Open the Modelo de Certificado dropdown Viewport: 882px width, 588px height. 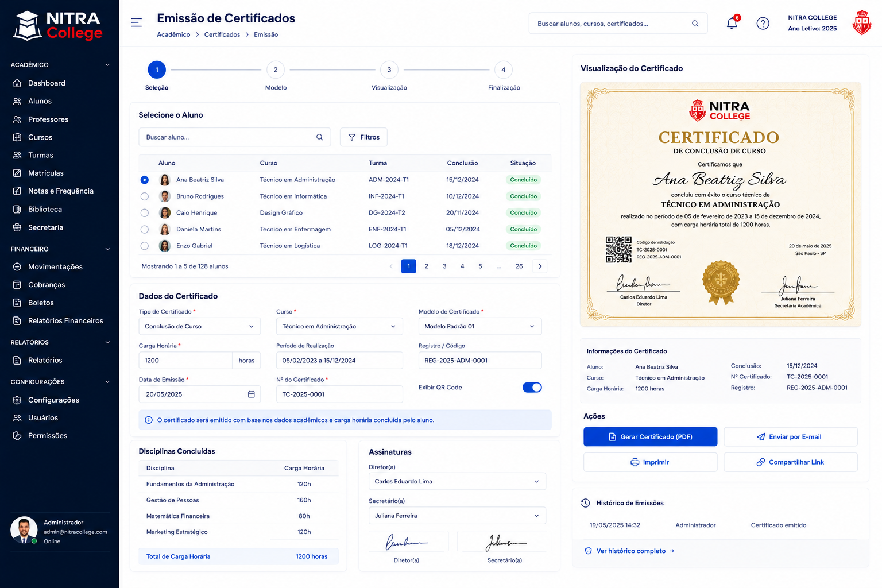(x=480, y=326)
